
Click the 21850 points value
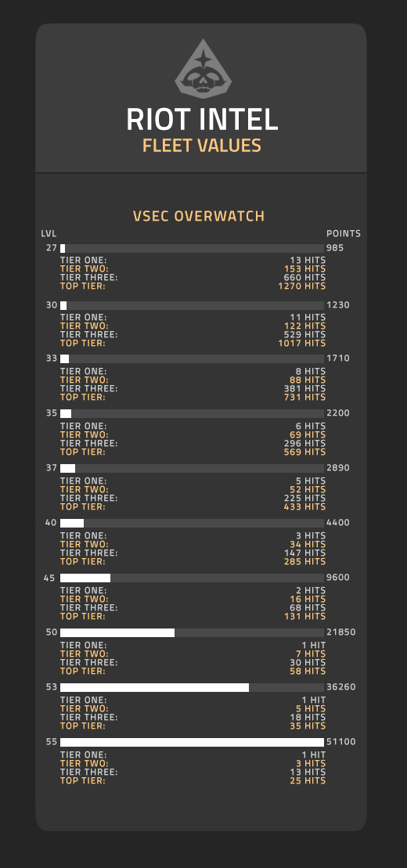[x=341, y=632]
